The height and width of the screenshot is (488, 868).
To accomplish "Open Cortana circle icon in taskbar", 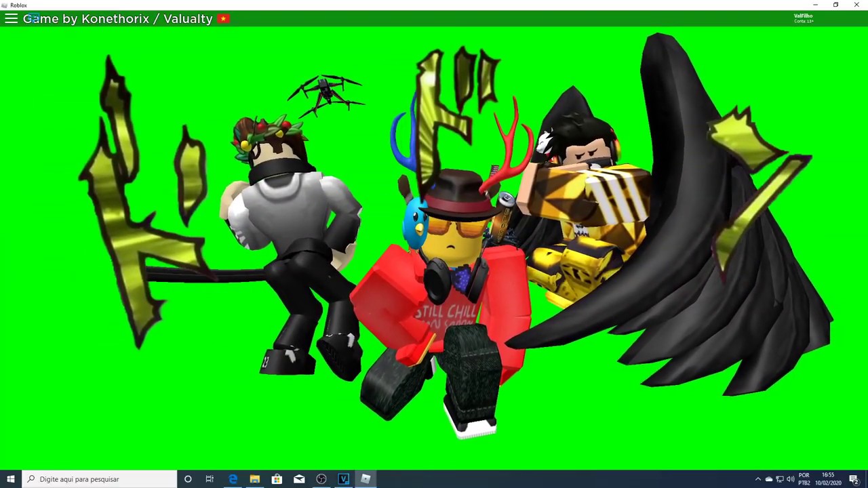I will 188,479.
